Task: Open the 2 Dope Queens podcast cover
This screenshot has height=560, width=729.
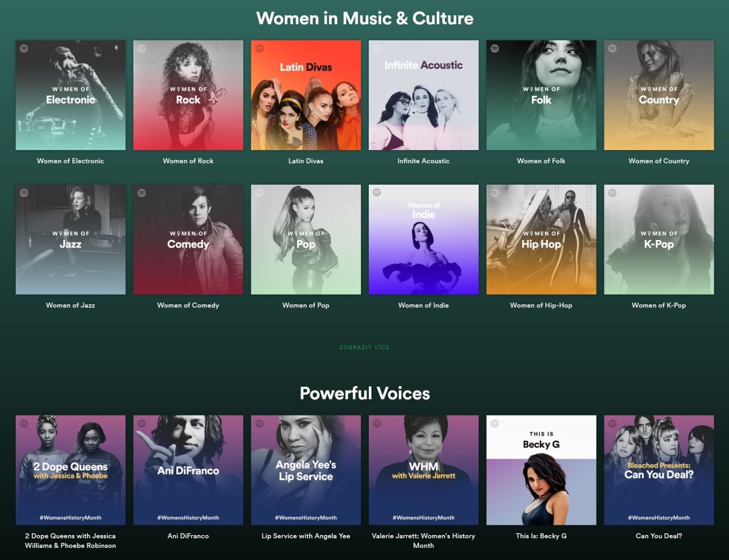Action: pos(70,470)
